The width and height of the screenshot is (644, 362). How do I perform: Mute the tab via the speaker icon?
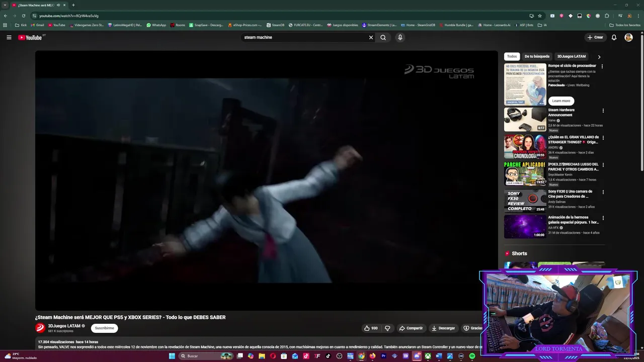(x=58, y=5)
